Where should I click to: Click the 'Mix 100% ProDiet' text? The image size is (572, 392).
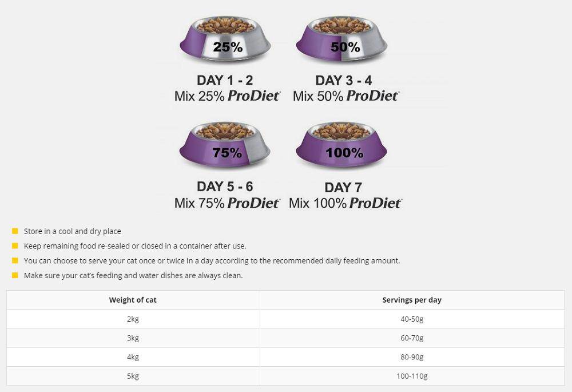click(345, 203)
